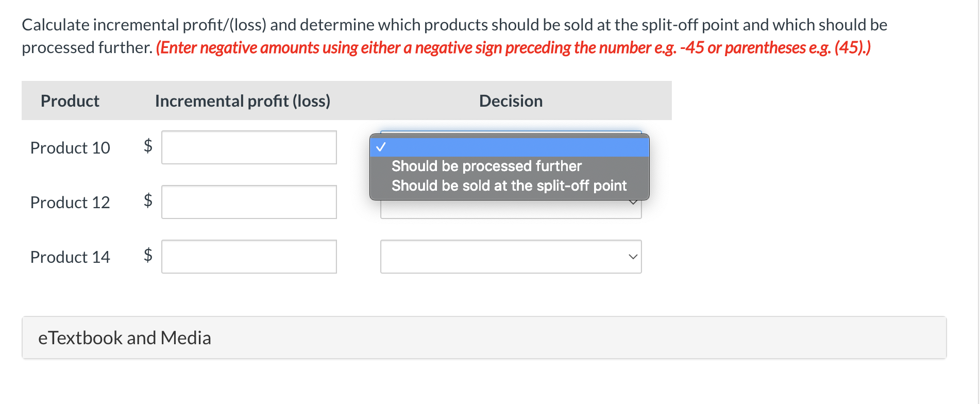Click the dollar sign in Product 12 row
The width and height of the screenshot is (980, 404).
coord(148,200)
